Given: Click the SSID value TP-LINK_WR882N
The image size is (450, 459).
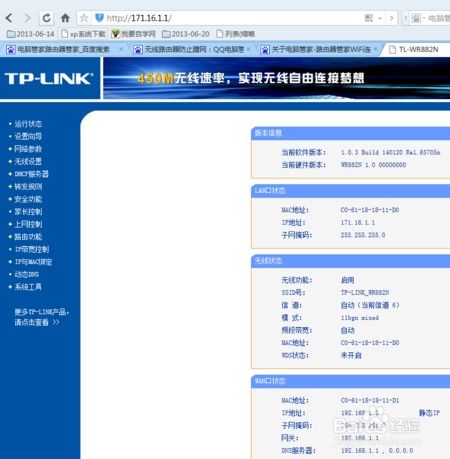Looking at the screenshot, I should pyautogui.click(x=365, y=293).
